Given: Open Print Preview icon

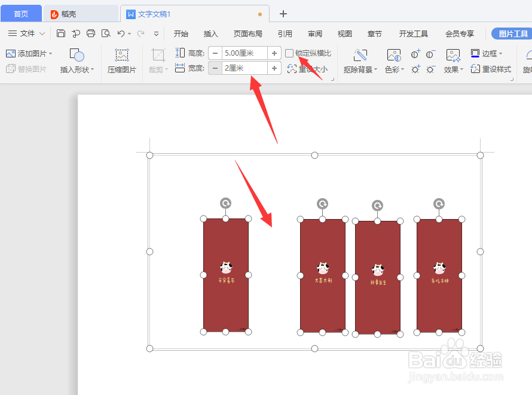Looking at the screenshot, I should pyautogui.click(x=106, y=34).
